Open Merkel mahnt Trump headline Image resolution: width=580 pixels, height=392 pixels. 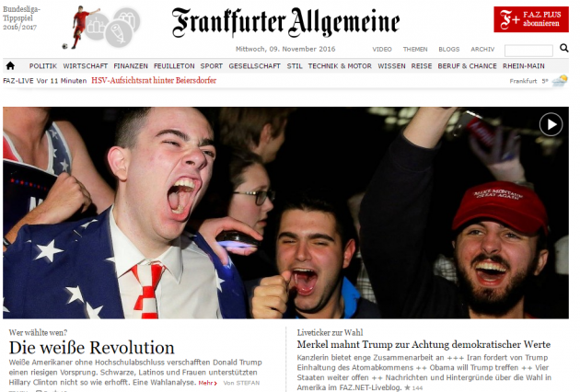point(423,344)
